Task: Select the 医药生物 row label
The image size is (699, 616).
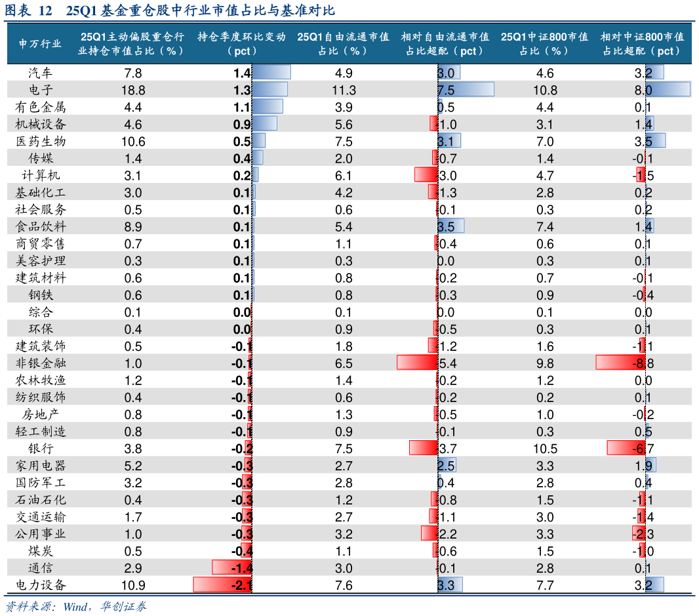Action: [41, 141]
